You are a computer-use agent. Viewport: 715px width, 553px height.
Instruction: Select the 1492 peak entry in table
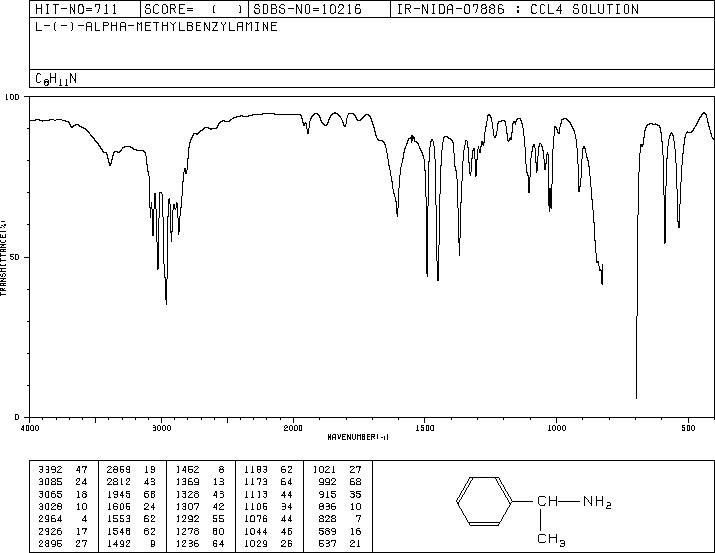[131, 544]
